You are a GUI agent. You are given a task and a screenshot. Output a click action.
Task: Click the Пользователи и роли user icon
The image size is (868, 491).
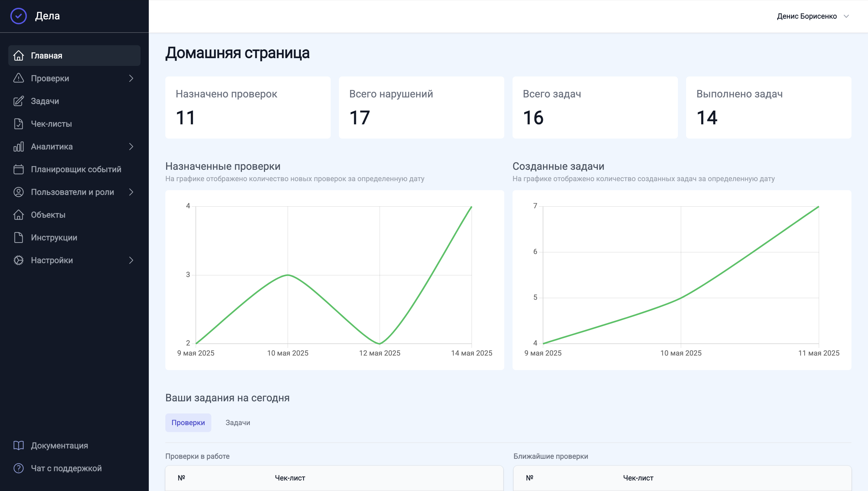click(x=18, y=192)
